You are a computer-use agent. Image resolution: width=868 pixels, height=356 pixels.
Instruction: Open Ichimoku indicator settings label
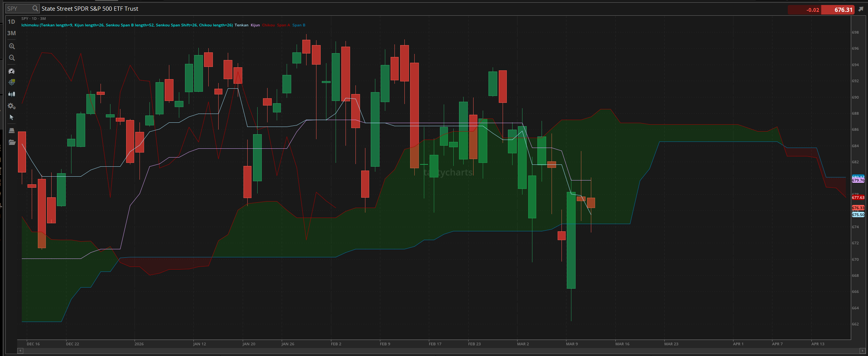click(127, 25)
